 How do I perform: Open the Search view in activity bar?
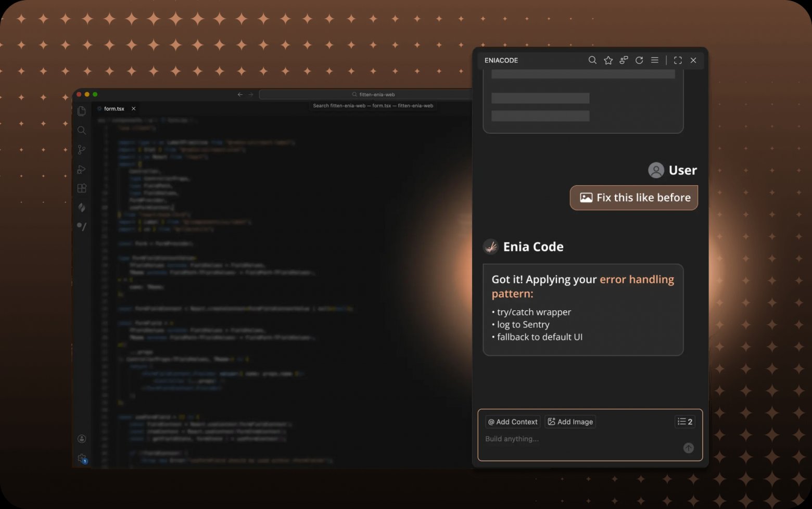(x=82, y=131)
